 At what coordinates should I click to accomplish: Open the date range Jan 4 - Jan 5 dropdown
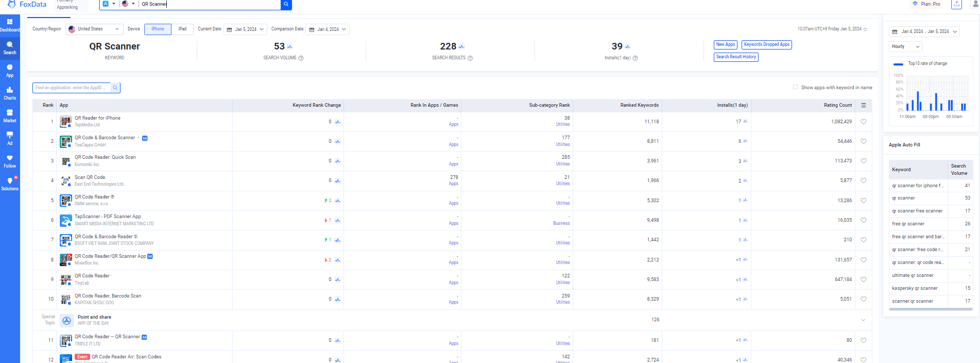tap(924, 31)
